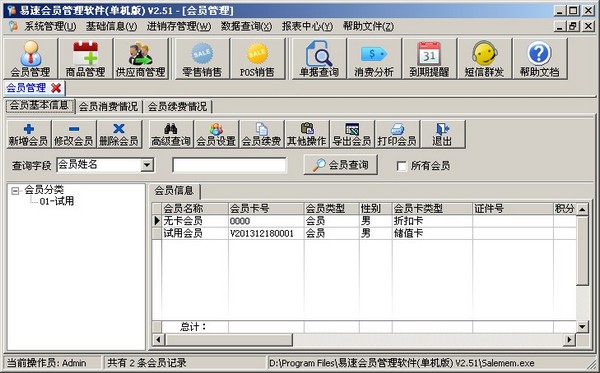Open 系统管理 menu
This screenshot has height=373, width=600.
click(50, 26)
